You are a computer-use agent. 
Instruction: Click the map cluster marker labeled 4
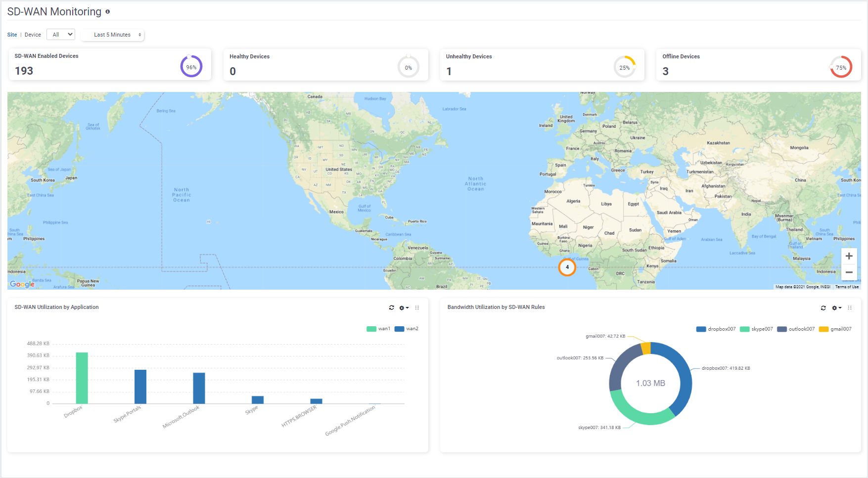click(567, 267)
